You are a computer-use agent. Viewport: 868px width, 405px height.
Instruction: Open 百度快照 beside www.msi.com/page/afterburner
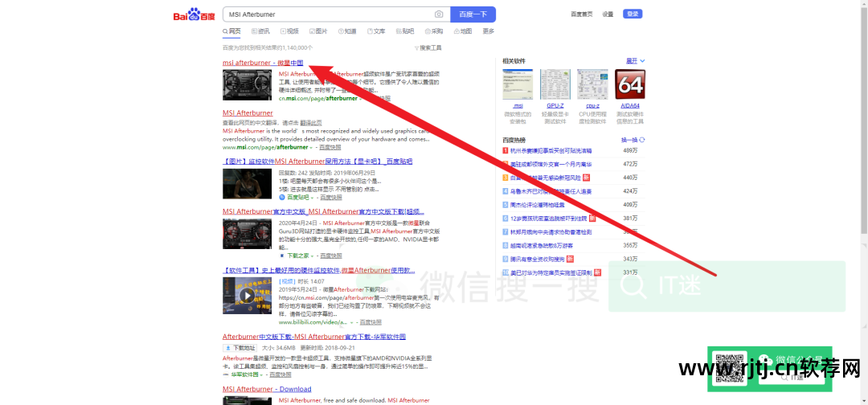pos(330,148)
